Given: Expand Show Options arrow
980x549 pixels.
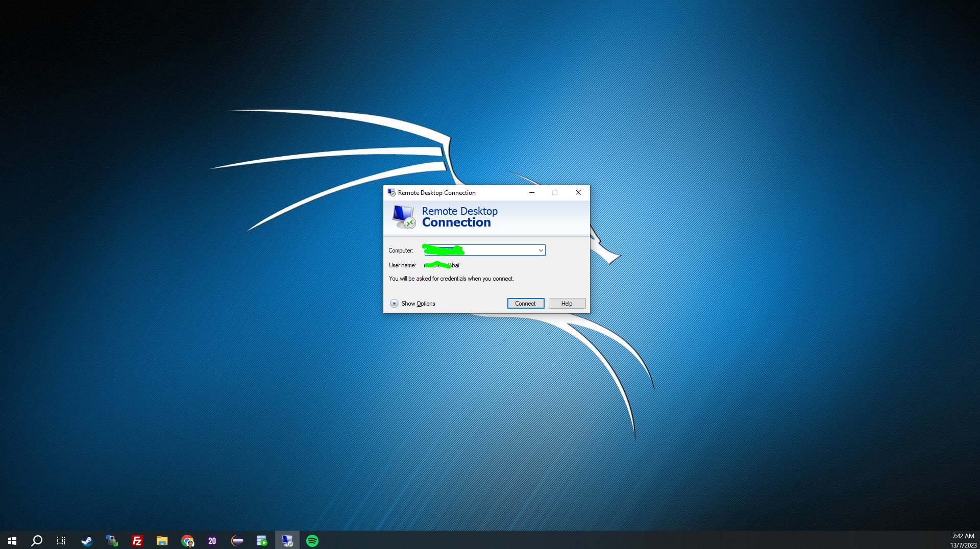Looking at the screenshot, I should 394,304.
